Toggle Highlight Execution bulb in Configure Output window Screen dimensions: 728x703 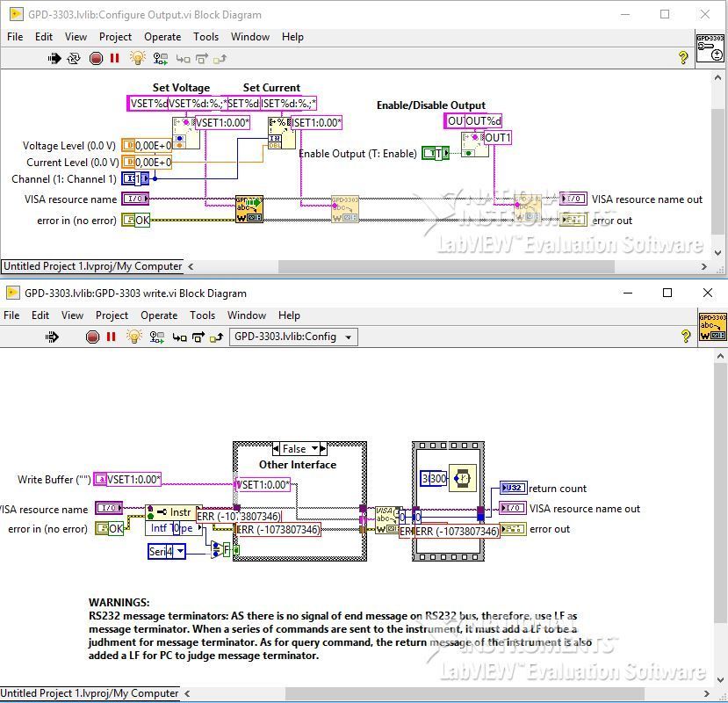pos(137,58)
